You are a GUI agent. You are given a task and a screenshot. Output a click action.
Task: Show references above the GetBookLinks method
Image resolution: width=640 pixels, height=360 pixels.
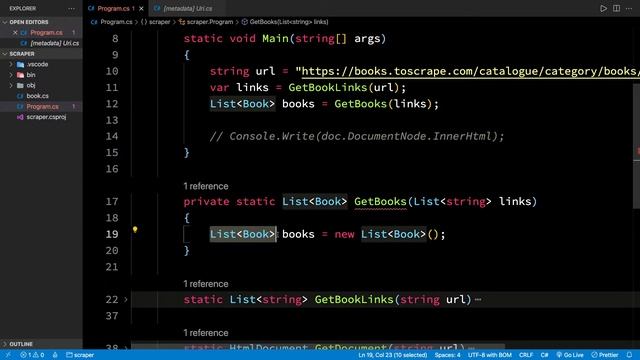[206, 284]
